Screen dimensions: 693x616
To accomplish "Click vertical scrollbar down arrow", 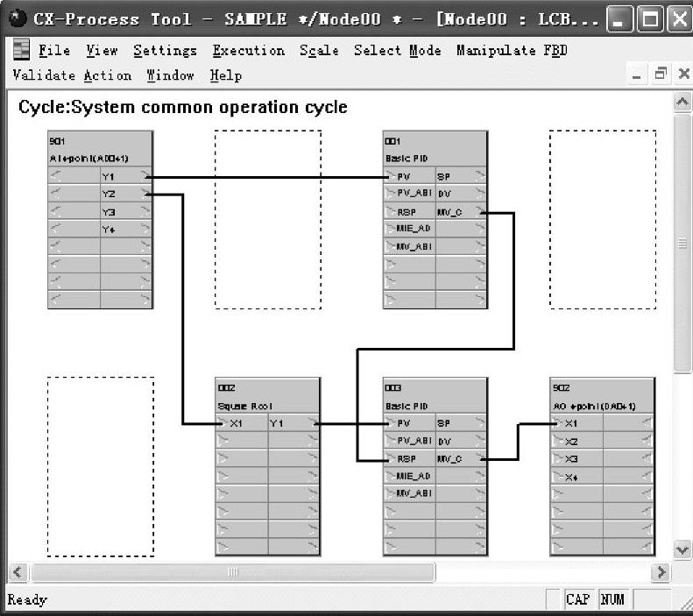I will pyautogui.click(x=682, y=549).
